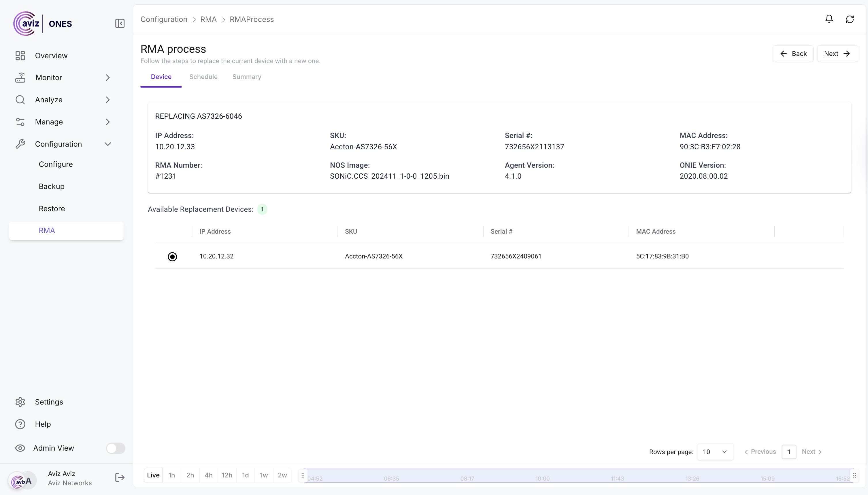Open the Overview dashboard icon
The height and width of the screenshot is (495, 868).
[20, 55]
